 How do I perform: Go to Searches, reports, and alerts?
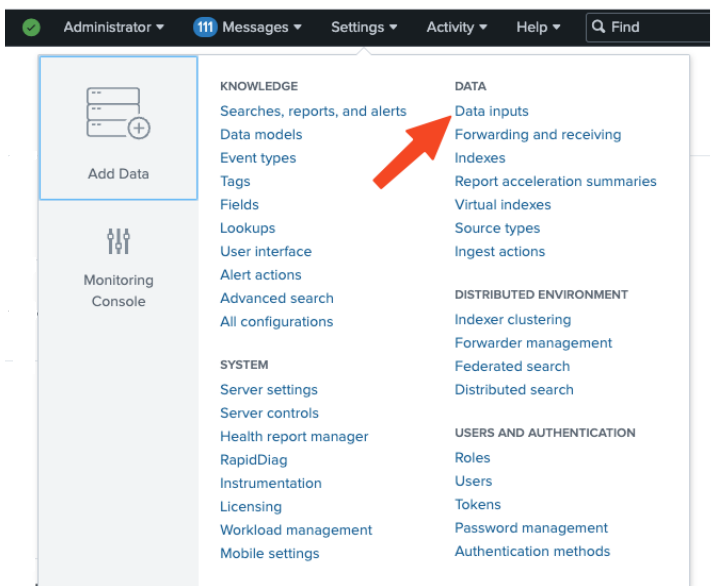click(313, 111)
